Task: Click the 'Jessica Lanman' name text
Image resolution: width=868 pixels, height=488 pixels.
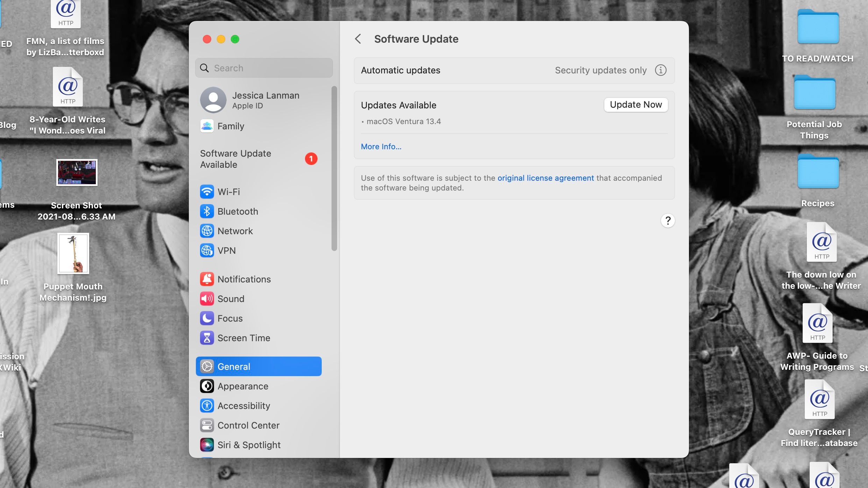Action: [266, 95]
